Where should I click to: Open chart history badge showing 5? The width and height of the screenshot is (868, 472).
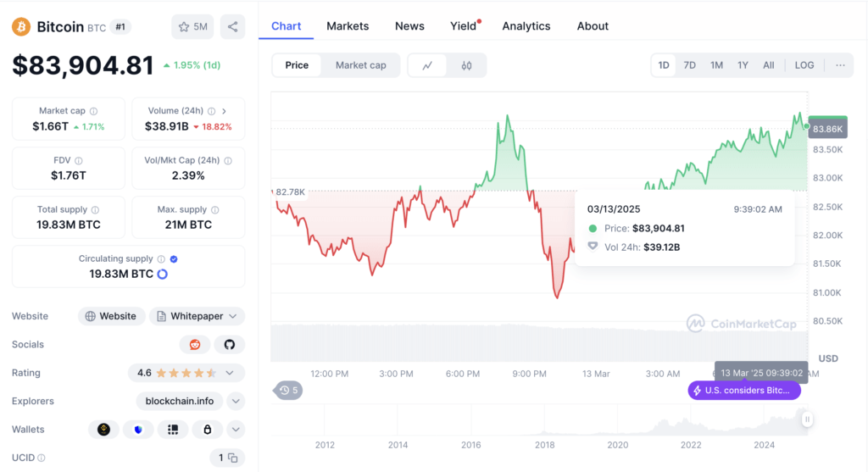288,391
